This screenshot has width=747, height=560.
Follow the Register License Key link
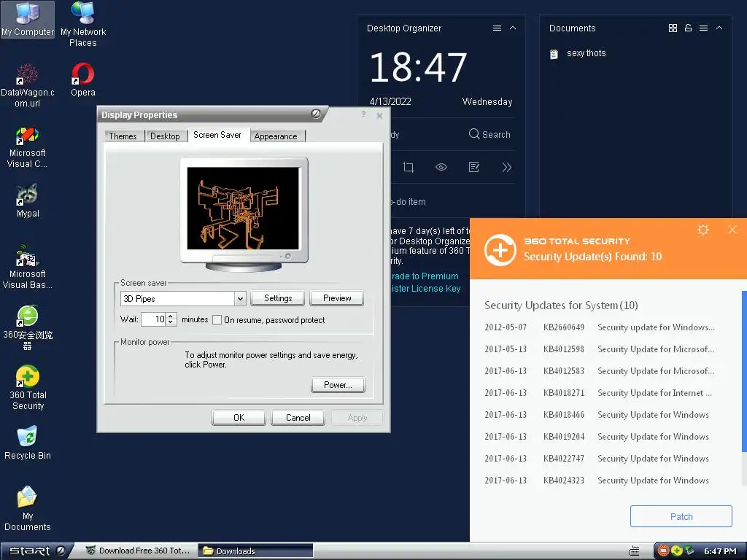(426, 289)
